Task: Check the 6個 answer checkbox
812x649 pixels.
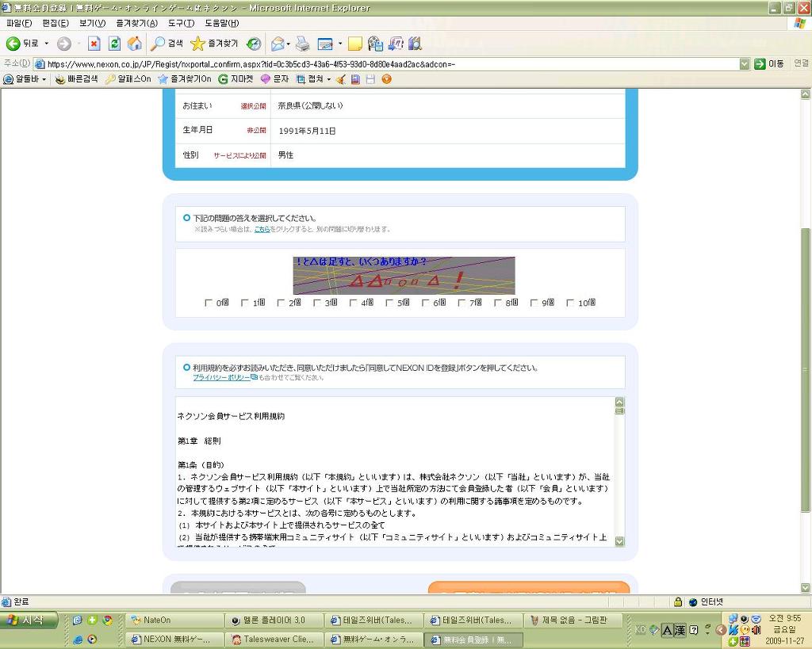Action: [x=426, y=303]
